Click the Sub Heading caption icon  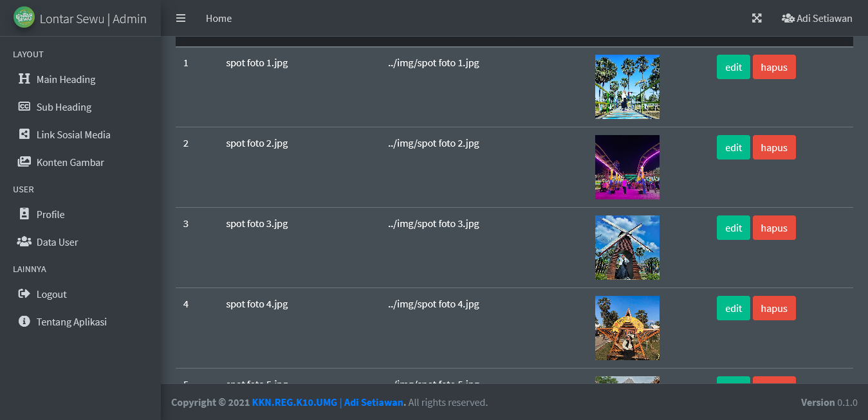coord(24,107)
